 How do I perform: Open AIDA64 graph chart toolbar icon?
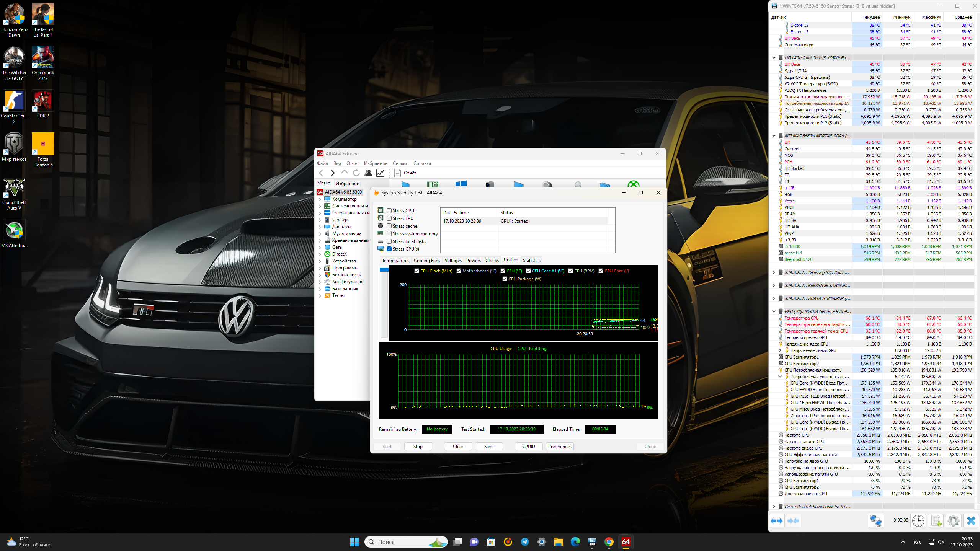coord(380,173)
